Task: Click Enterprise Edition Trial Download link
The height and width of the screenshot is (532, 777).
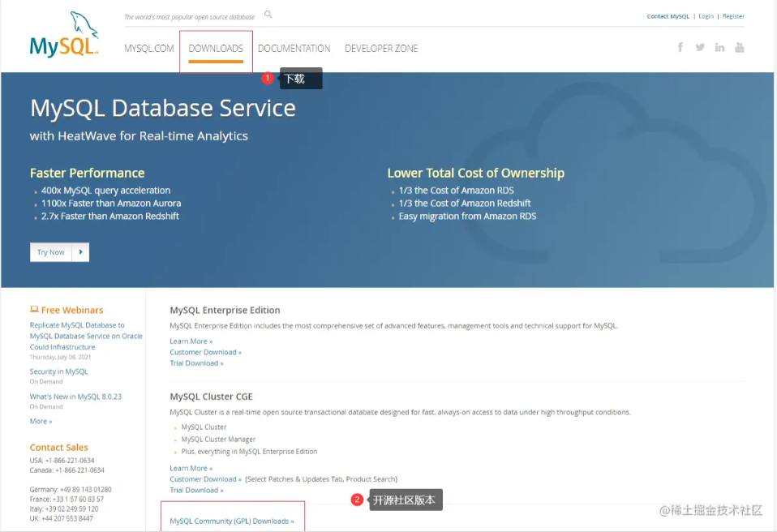Action: click(x=196, y=363)
